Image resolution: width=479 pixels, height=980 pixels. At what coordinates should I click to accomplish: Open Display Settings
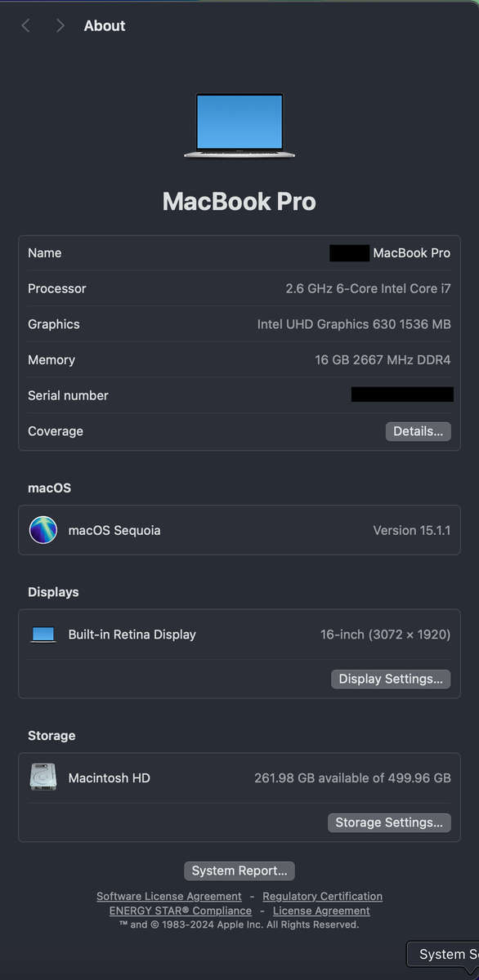pyautogui.click(x=391, y=679)
